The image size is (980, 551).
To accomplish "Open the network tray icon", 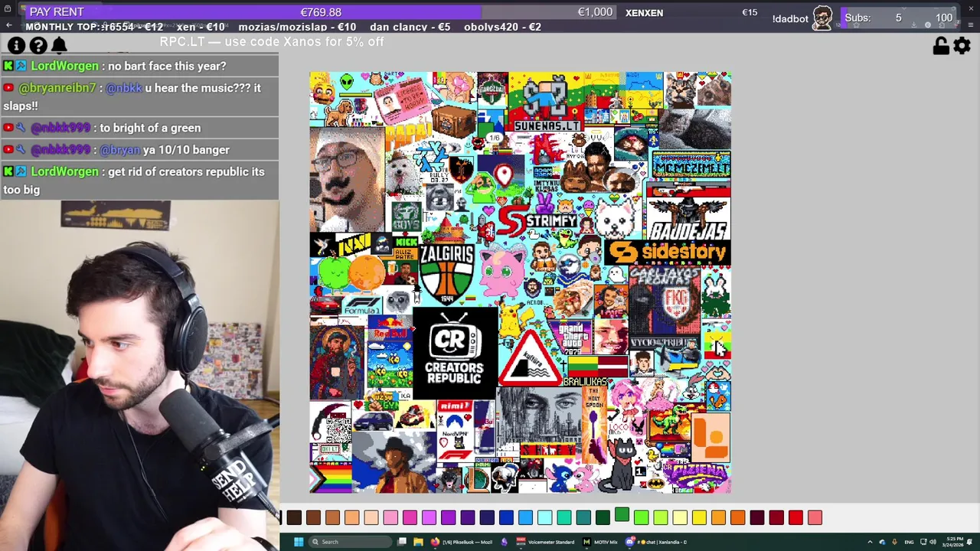I will [922, 542].
